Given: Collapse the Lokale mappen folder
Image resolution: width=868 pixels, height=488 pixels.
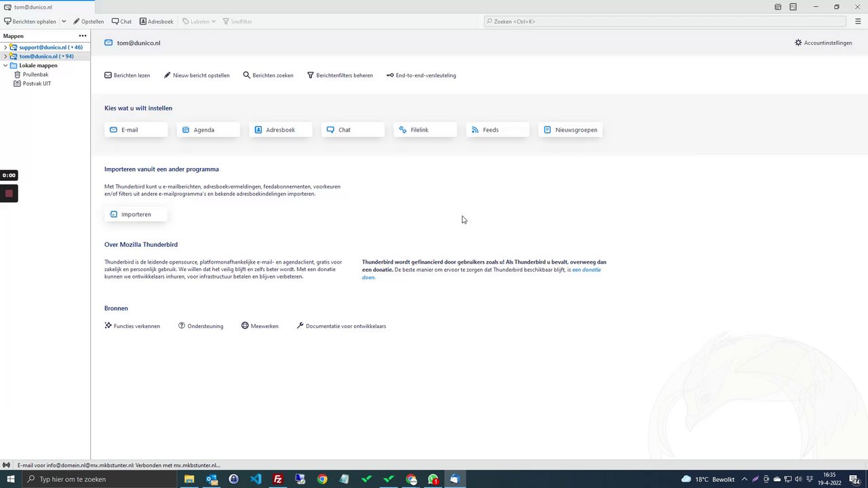Looking at the screenshot, I should pos(5,66).
